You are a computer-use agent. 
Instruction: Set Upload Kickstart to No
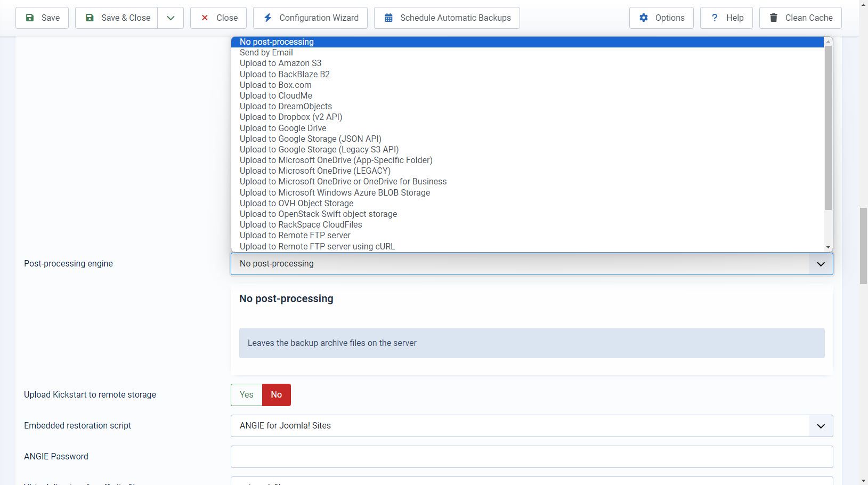[276, 394]
